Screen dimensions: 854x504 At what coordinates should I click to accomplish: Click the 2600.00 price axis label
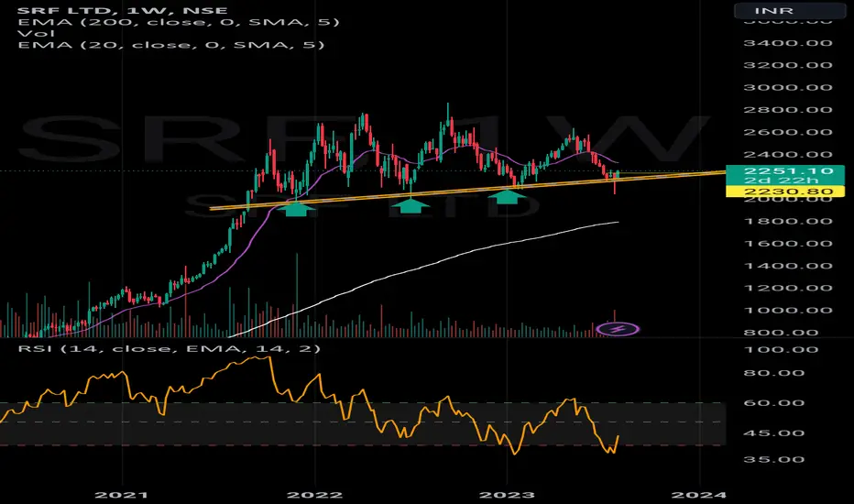click(x=788, y=132)
